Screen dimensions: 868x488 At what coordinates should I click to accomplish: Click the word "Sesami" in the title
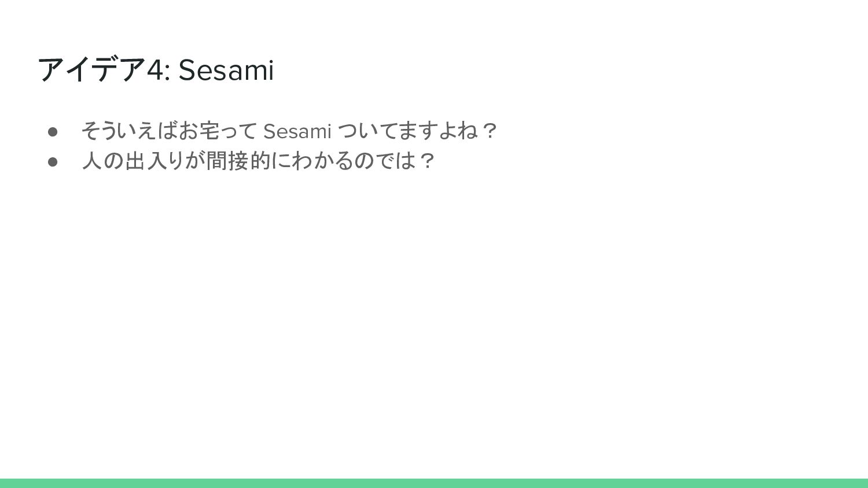point(226,71)
